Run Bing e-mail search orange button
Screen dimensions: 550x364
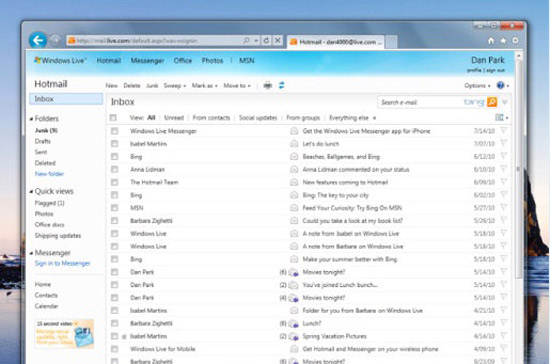coord(492,102)
